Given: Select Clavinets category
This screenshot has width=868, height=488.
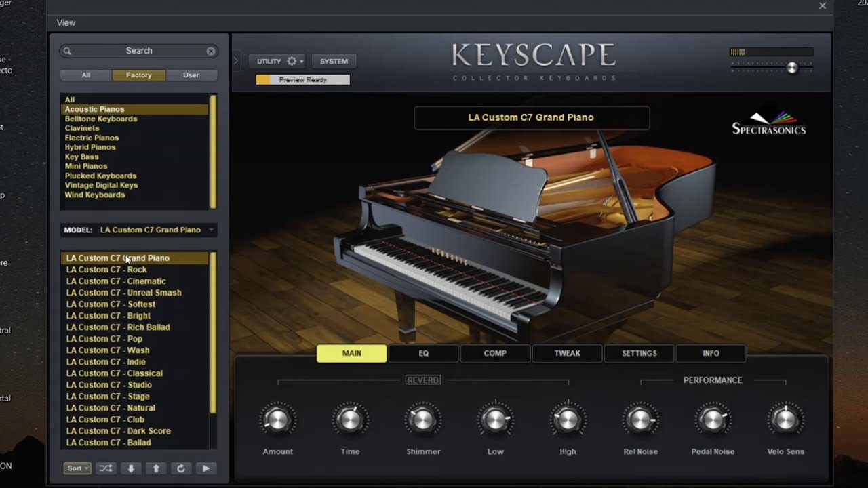Looking at the screenshot, I should coord(134,128).
